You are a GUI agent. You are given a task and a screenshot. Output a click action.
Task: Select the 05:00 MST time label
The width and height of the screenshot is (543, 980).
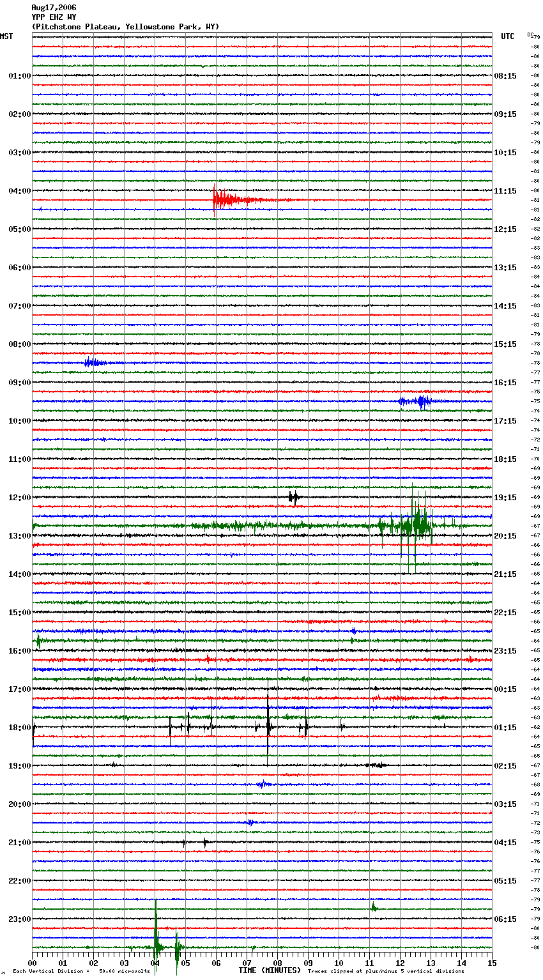pyautogui.click(x=20, y=229)
